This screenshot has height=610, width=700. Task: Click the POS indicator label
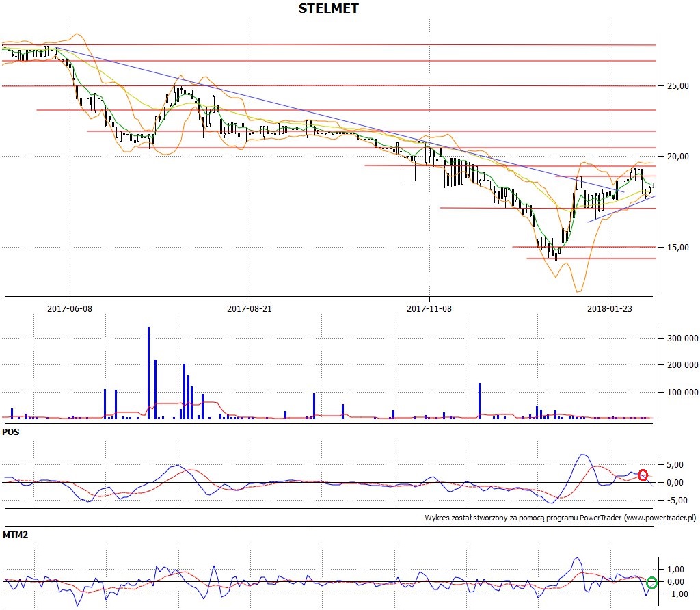[x=11, y=432]
